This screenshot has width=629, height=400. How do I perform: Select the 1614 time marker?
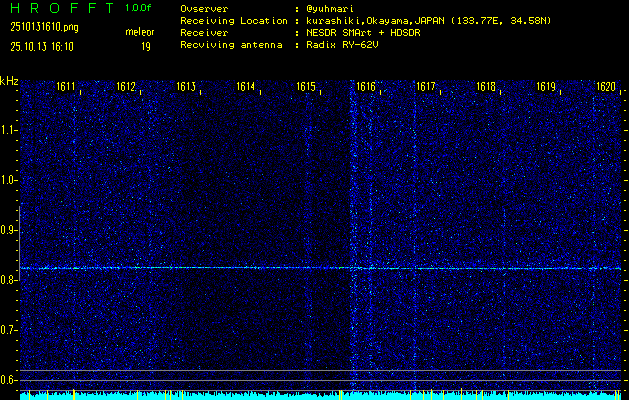(246, 87)
